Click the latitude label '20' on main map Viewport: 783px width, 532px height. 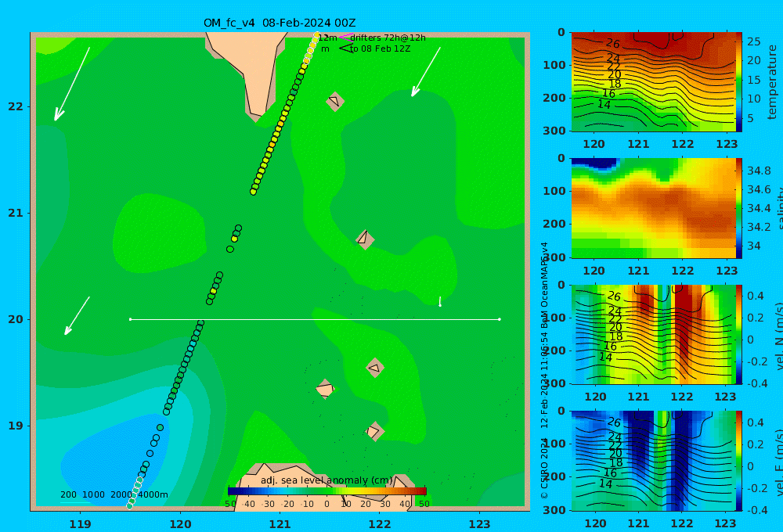click(x=16, y=319)
